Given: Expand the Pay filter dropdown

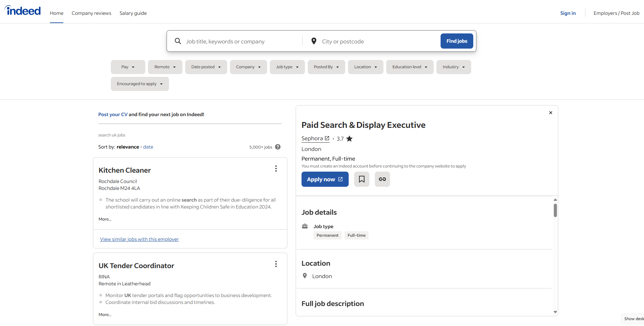Looking at the screenshot, I should point(128,67).
